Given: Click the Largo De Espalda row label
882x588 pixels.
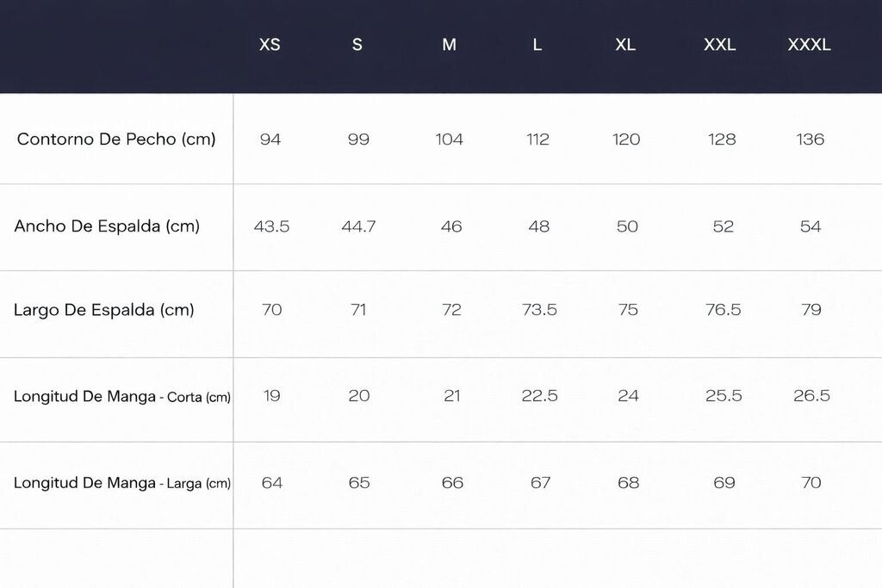Looking at the screenshot, I should point(104,310).
